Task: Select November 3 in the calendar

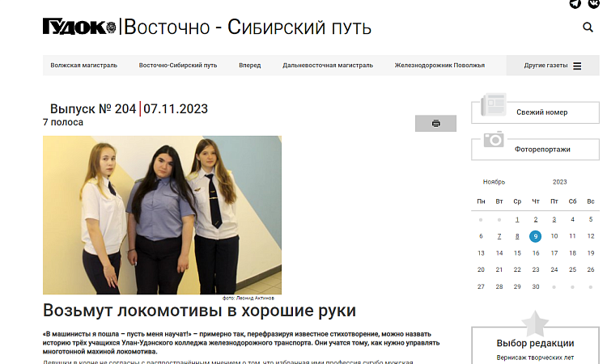Action: point(554,219)
